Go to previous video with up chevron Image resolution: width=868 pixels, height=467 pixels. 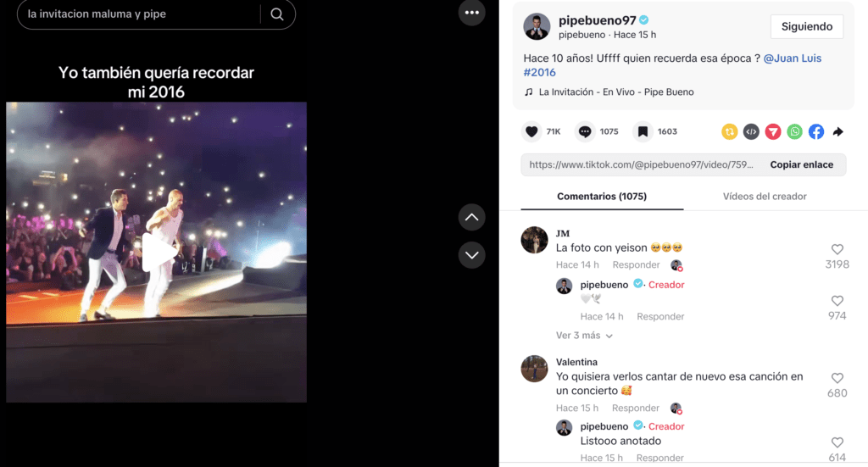471,218
